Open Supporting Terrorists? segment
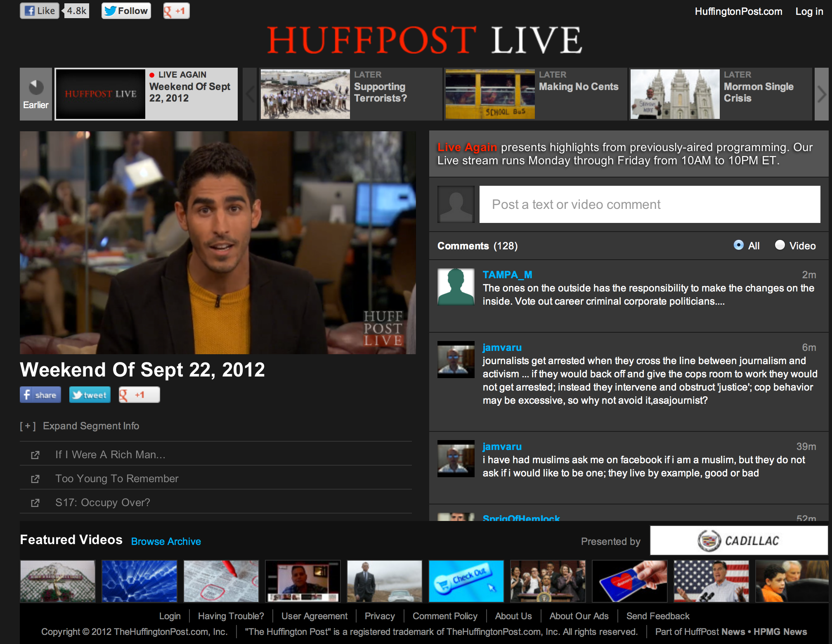 (x=350, y=94)
